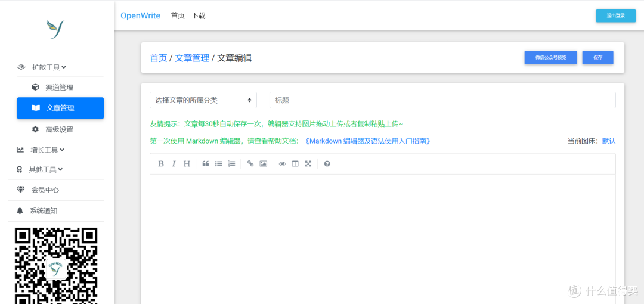Open the Markdown 编辑器及语法使用入门指南 link

click(368, 141)
